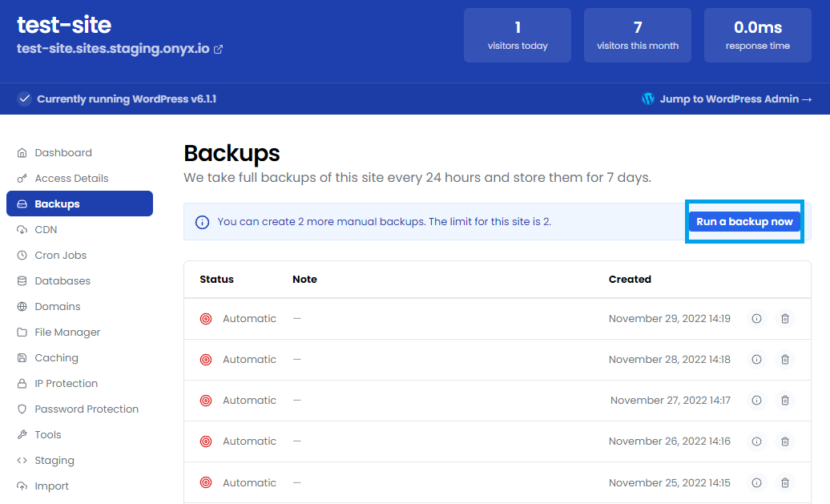Open Databases in the sidebar

[x=79, y=281]
